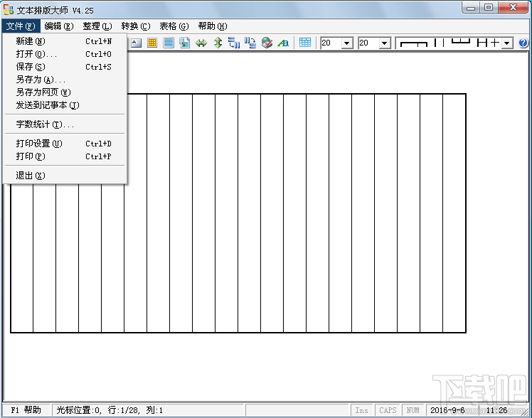The height and width of the screenshot is (418, 532).
Task: Open the first 20 value dropdown arrow
Action: click(x=347, y=43)
